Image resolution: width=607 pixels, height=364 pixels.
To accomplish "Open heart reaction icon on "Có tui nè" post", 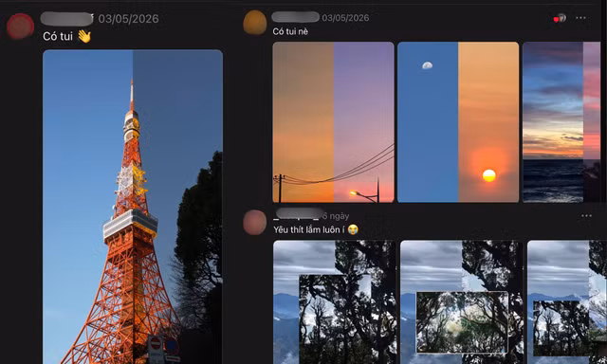I will pos(560,18).
